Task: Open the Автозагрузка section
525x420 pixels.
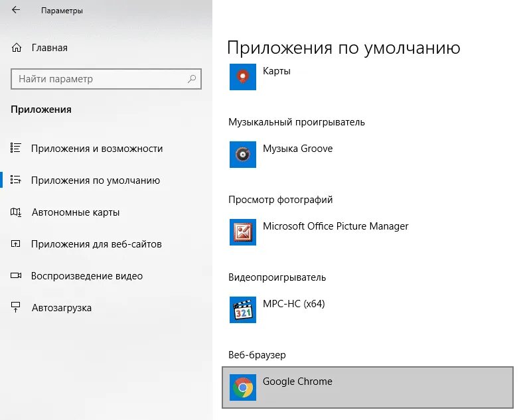Action: [62, 308]
